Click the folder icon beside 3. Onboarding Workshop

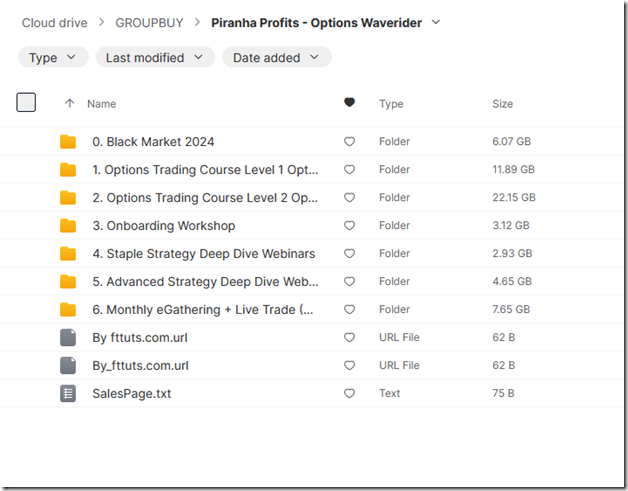(x=67, y=226)
